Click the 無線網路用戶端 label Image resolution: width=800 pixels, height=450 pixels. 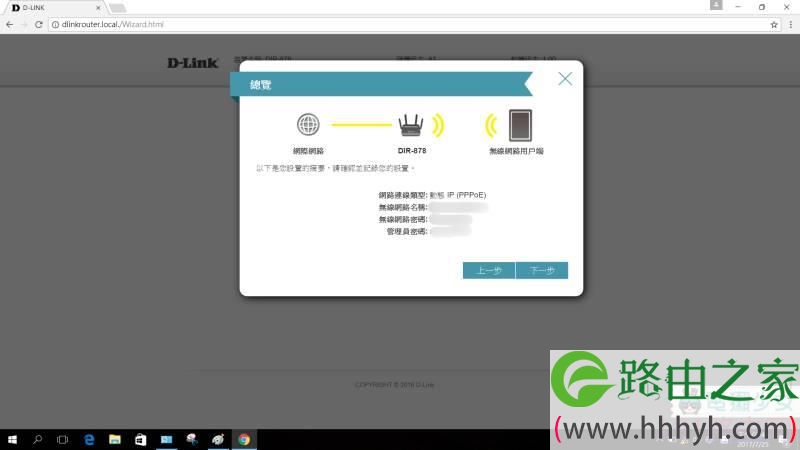coord(516,151)
